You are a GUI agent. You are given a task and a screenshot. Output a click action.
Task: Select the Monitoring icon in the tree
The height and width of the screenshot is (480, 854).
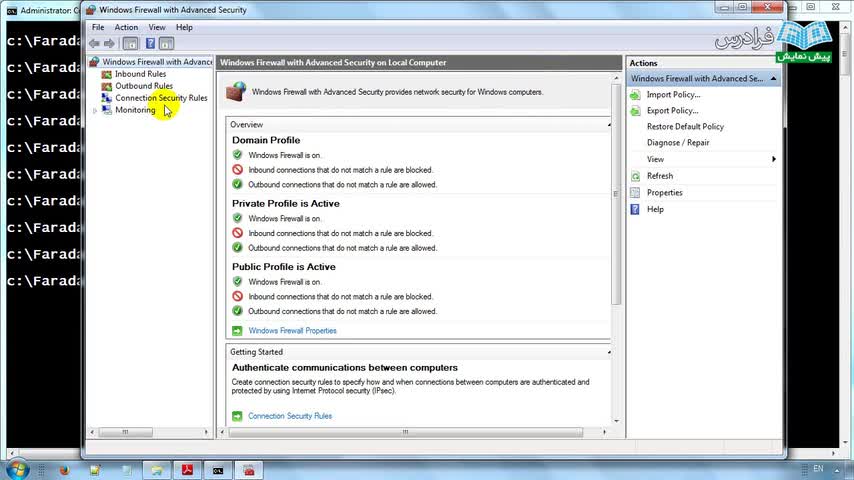[x=107, y=110]
